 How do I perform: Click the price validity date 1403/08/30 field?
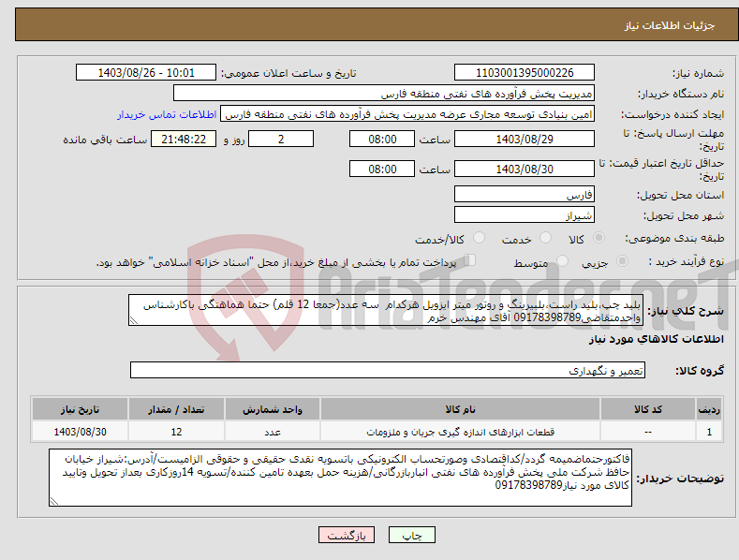(525, 169)
